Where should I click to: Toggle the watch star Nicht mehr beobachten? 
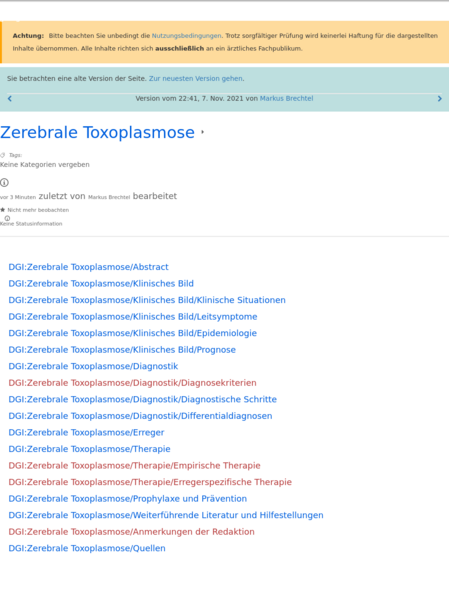pyautogui.click(x=3, y=210)
